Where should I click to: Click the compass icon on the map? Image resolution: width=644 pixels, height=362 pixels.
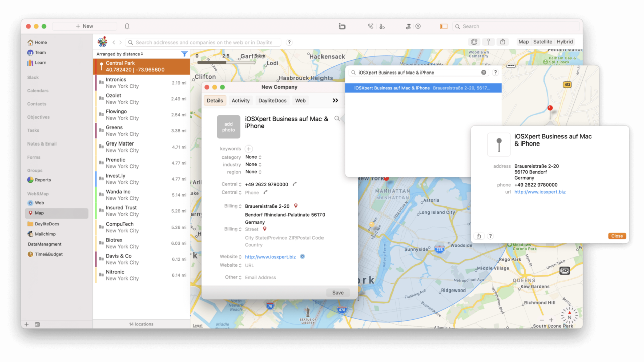tap(569, 315)
